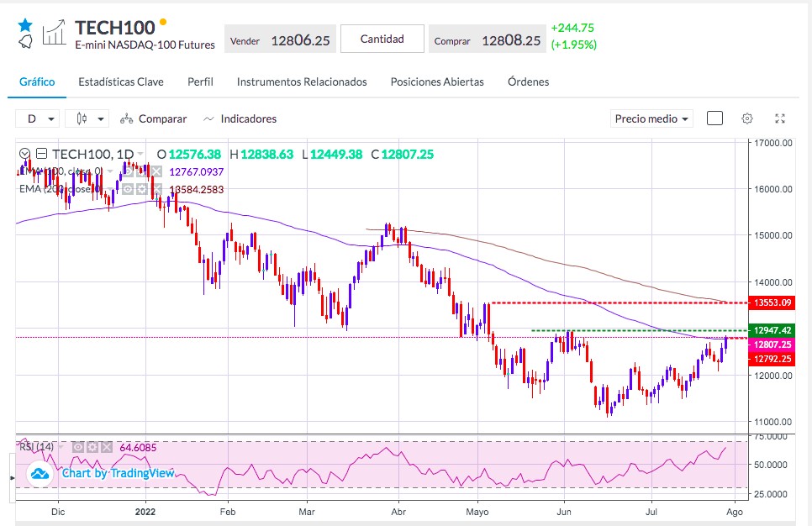The image size is (812, 526).
Task: Open the Perfil tab
Action: [200, 82]
